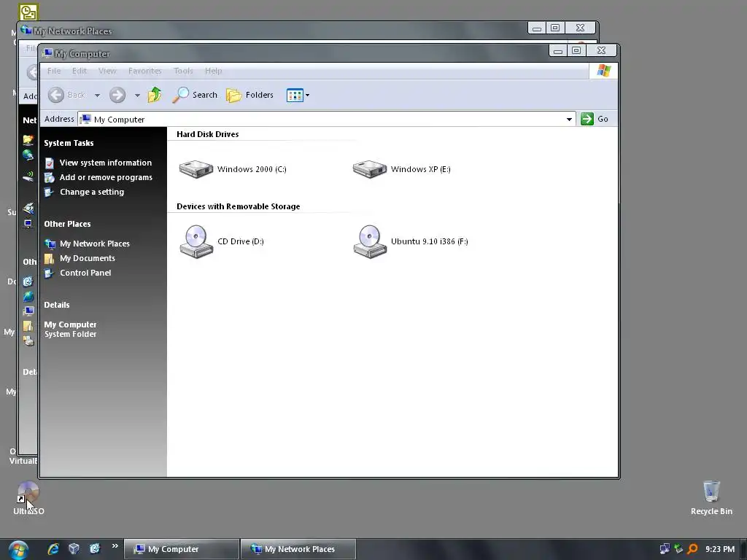Select the CD Drive (D:) disc icon
Viewport: 747px width, 560px height.
tap(196, 241)
